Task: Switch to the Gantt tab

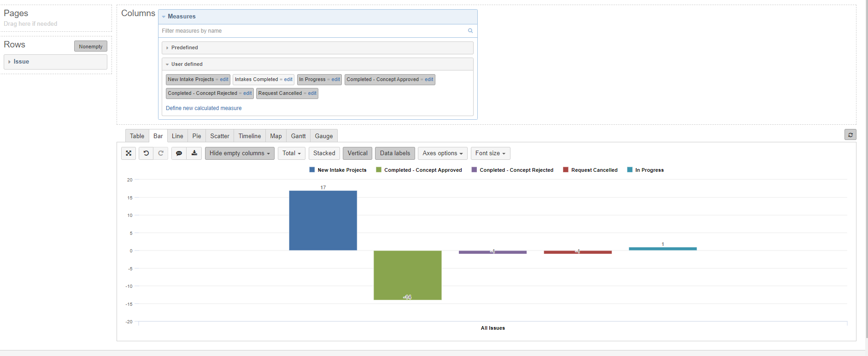Action: click(298, 136)
